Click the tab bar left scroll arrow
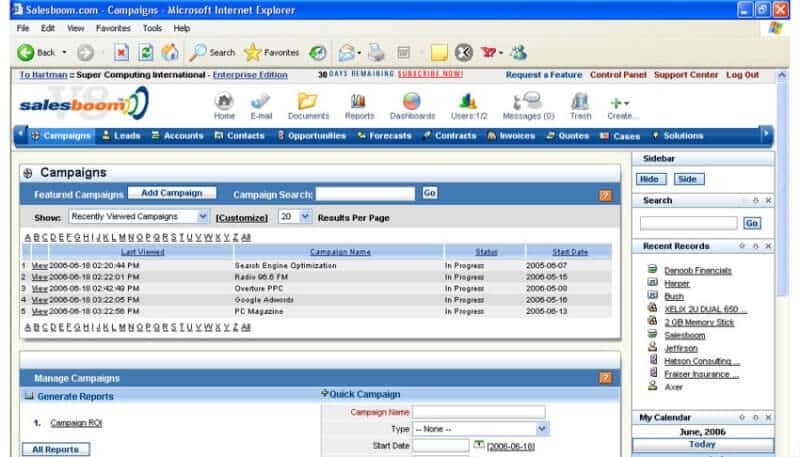This screenshot has height=457, width=800. 20,134
